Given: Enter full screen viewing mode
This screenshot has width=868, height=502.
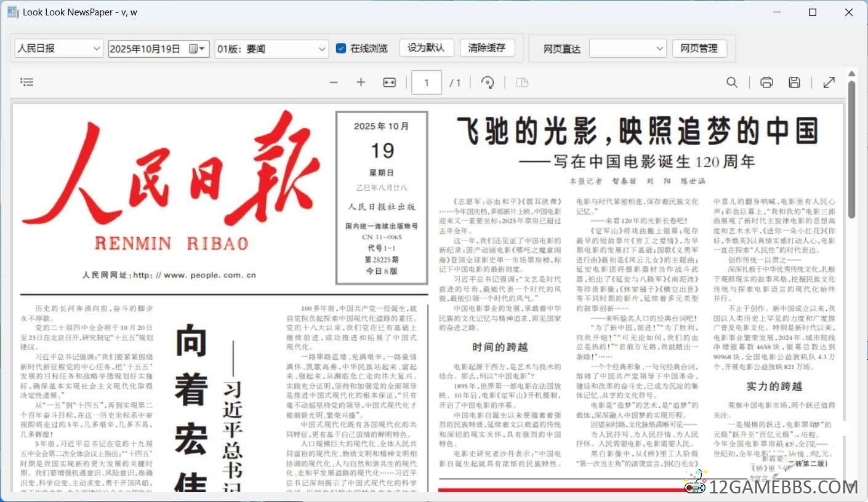Looking at the screenshot, I should point(829,82).
